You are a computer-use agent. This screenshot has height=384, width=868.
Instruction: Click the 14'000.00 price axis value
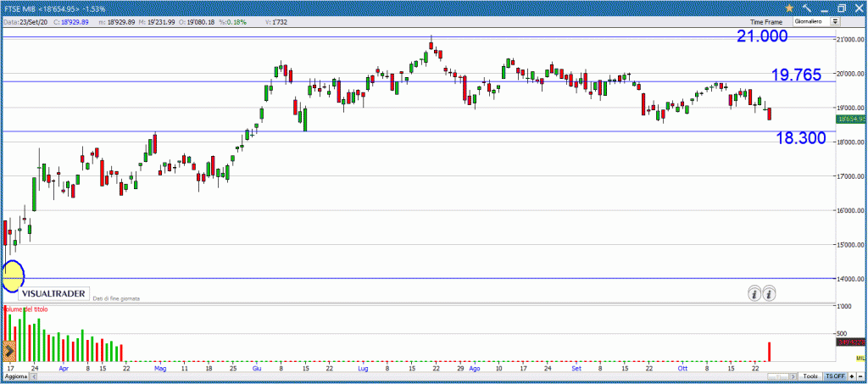tap(851, 278)
